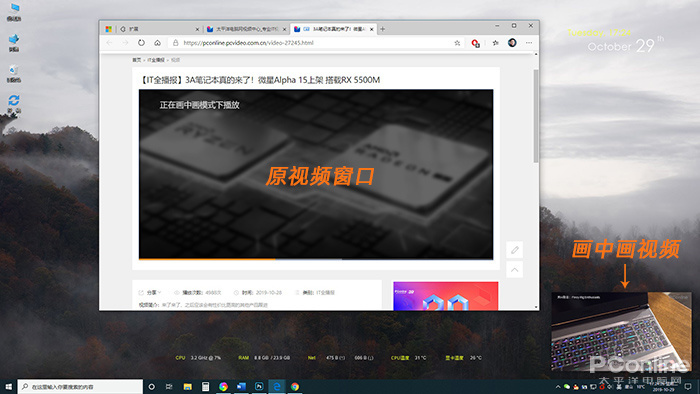Click the browser page vertical scrollbar

click(536, 116)
